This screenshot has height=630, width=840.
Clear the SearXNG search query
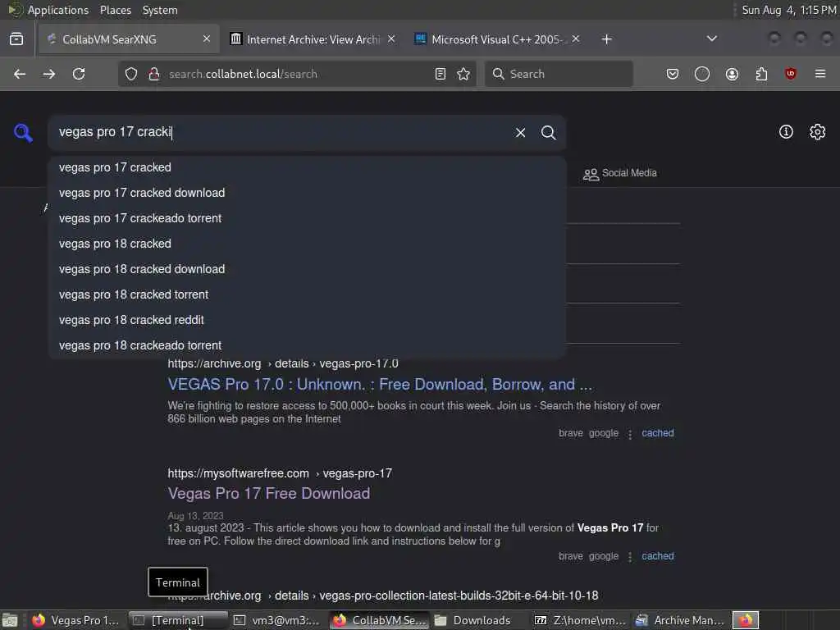(520, 132)
